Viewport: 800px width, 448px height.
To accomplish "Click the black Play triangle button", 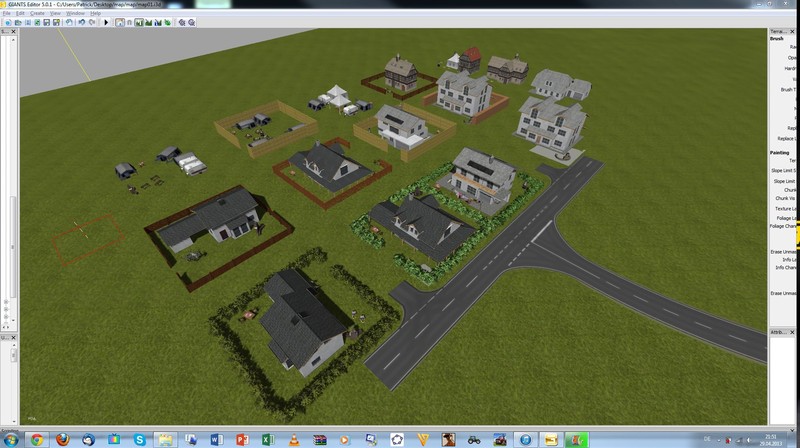I will (106, 22).
